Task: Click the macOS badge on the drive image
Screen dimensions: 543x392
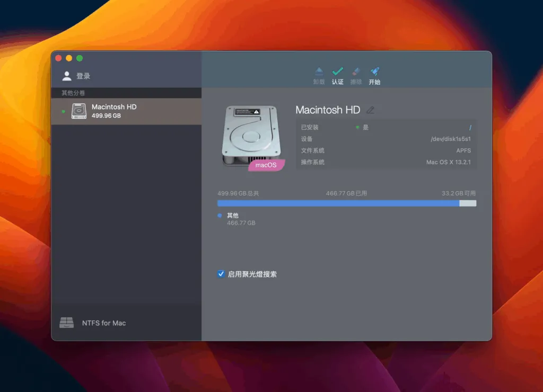Action: coord(266,165)
